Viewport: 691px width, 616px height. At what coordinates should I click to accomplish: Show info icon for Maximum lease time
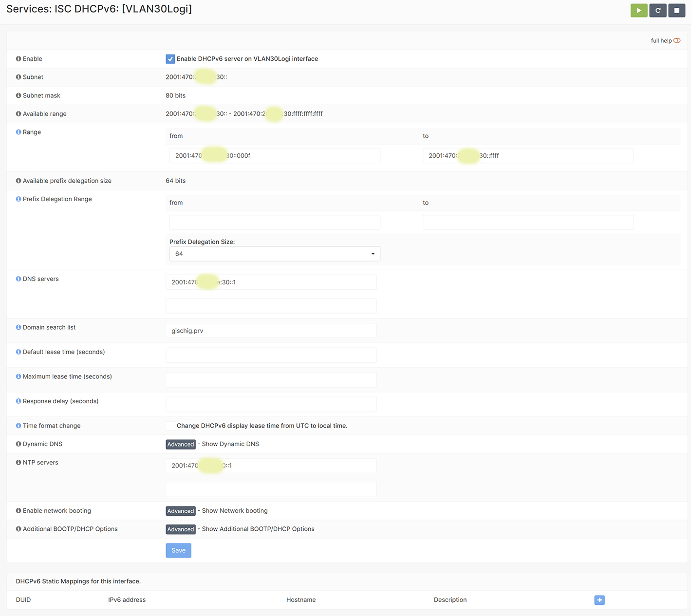click(19, 376)
